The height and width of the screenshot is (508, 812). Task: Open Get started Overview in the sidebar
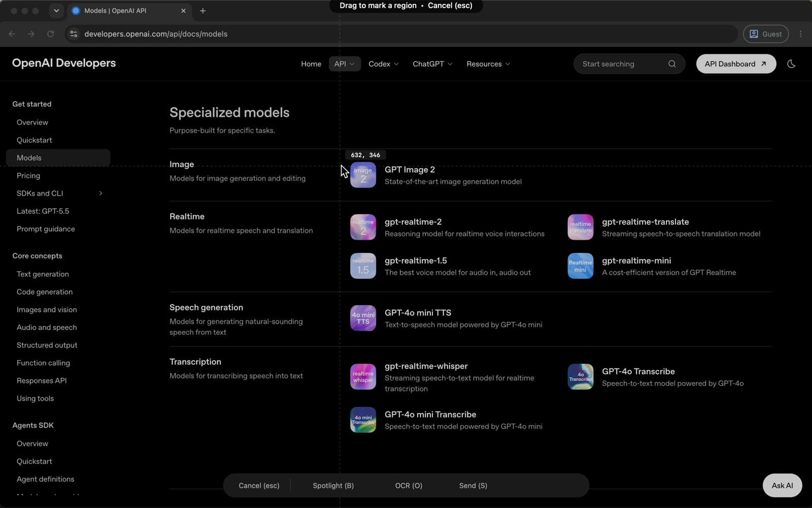[32, 122]
